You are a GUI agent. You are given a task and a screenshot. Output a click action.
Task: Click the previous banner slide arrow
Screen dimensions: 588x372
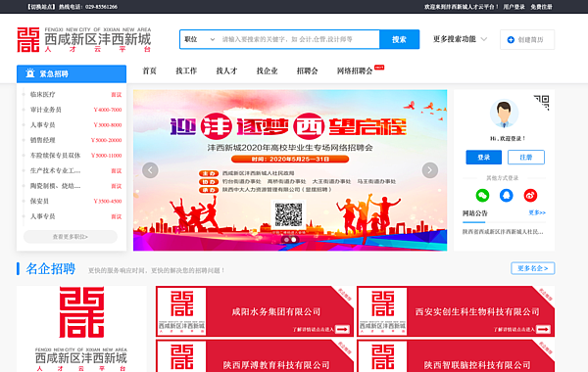click(150, 170)
